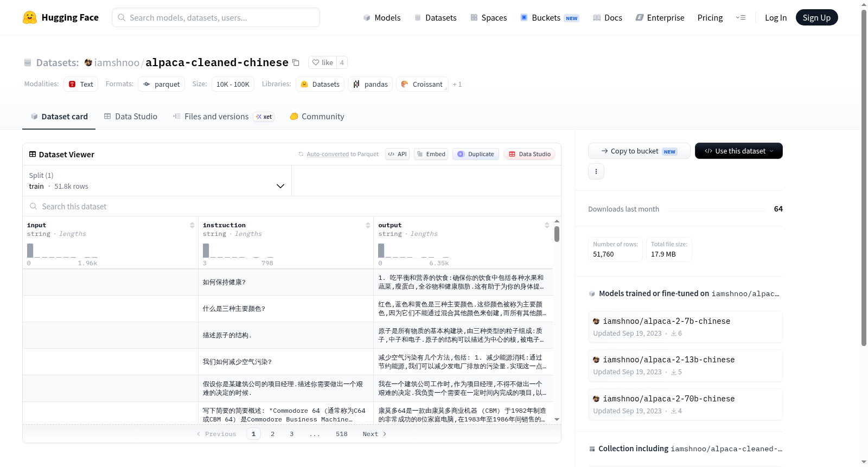Like the alpaca-cleaned-chinese dataset
The image size is (868, 467).
(x=322, y=62)
